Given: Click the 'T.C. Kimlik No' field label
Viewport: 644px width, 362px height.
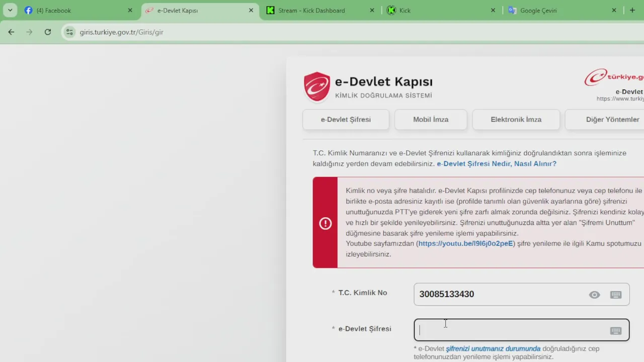Looking at the screenshot, I should (363, 293).
